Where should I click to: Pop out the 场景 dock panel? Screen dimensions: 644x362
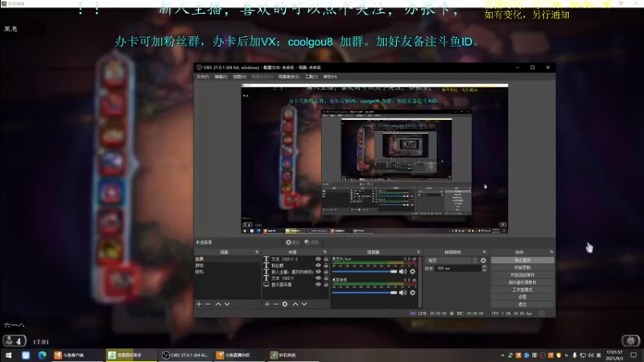tap(257, 252)
